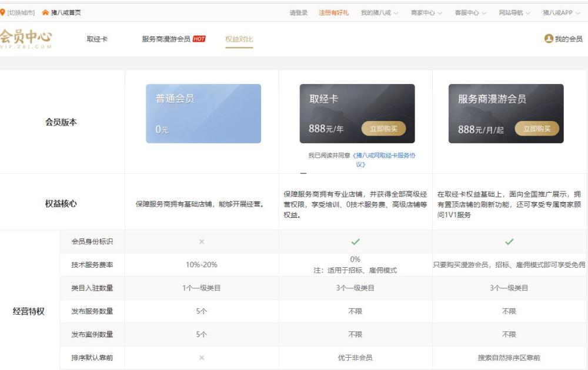Expand 我的猪八戒 dropdown
Screen dimensions: 588x370
(379, 13)
